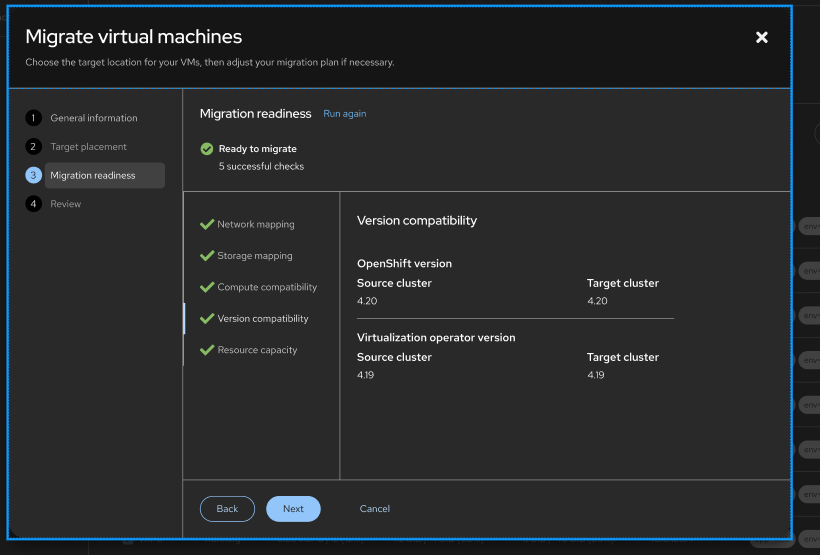This screenshot has width=820, height=555.
Task: View the Compute compatibility check
Action: pyautogui.click(x=267, y=287)
